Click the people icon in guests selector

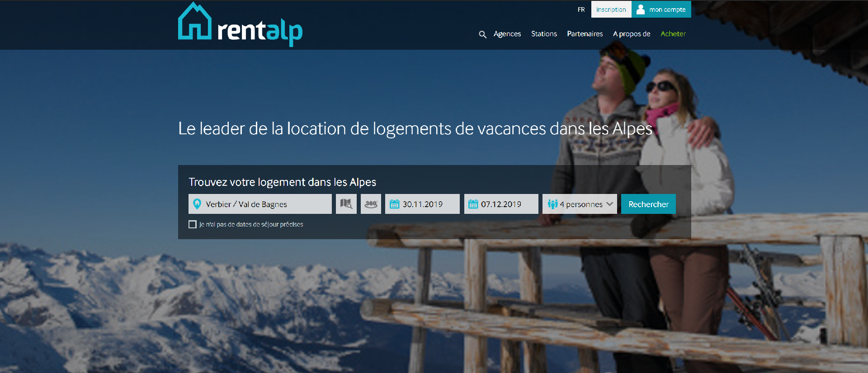(x=552, y=204)
